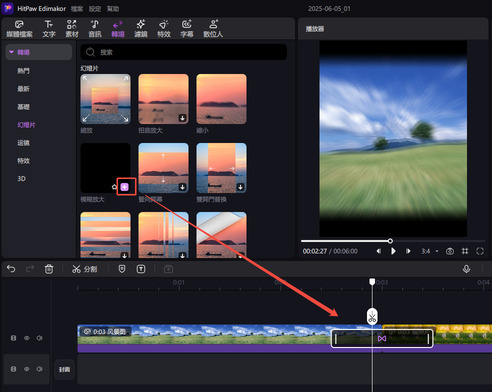Click the search transitions field
This screenshot has width=492, height=392.
(184, 52)
